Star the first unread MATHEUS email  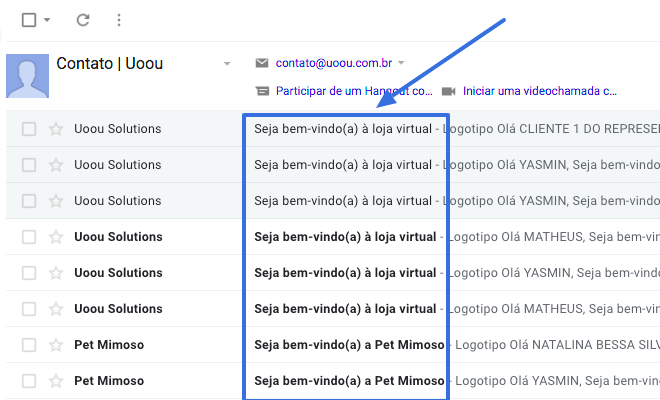click(x=56, y=237)
